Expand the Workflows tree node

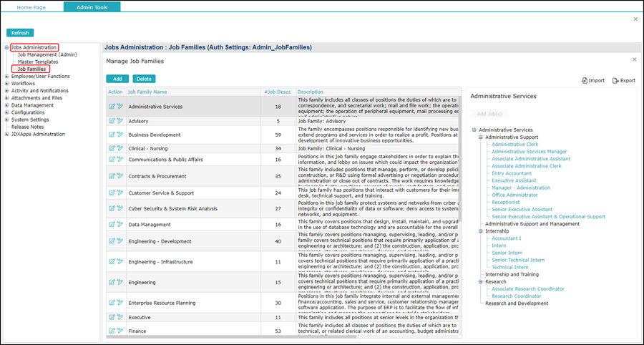pyautogui.click(x=7, y=84)
